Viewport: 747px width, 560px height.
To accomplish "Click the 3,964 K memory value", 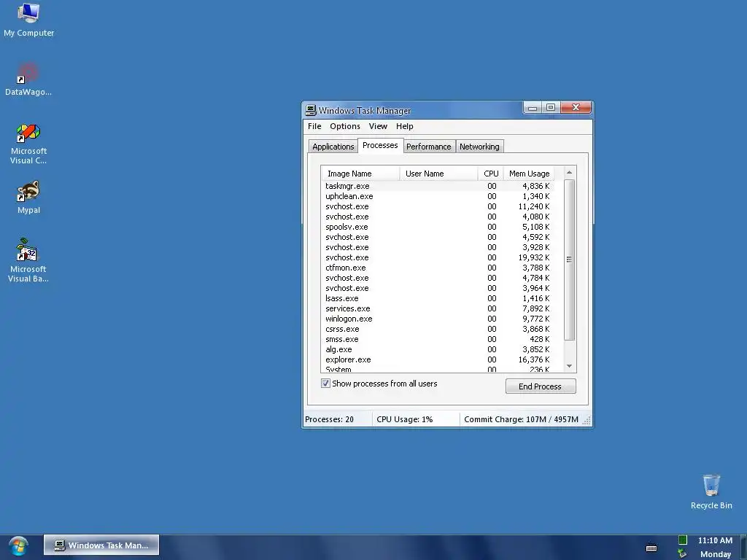I will click(x=536, y=288).
